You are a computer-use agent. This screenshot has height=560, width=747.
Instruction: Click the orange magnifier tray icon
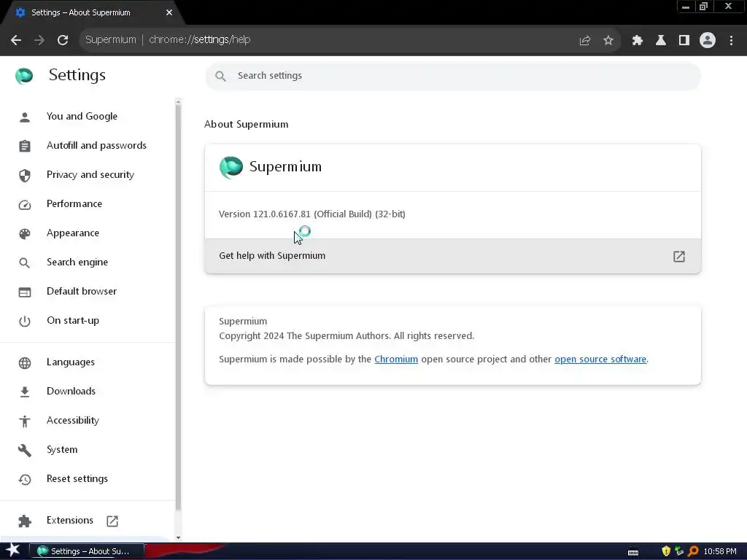tap(693, 551)
